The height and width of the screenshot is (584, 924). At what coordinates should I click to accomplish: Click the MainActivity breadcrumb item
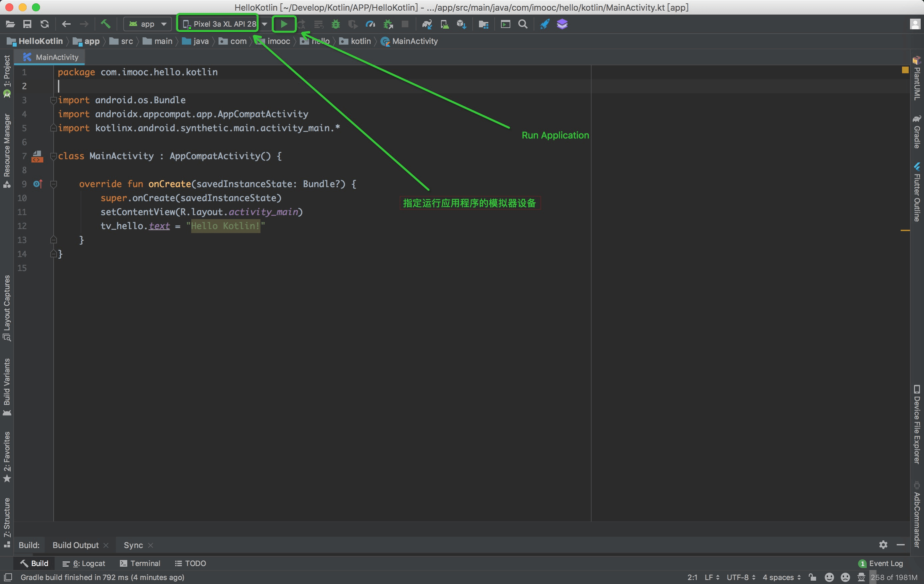click(409, 41)
